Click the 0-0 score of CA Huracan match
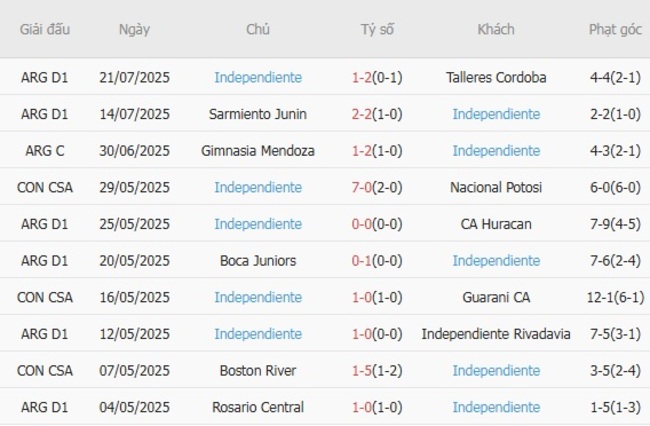Viewport: 650px width, 426px height. pyautogui.click(x=362, y=224)
